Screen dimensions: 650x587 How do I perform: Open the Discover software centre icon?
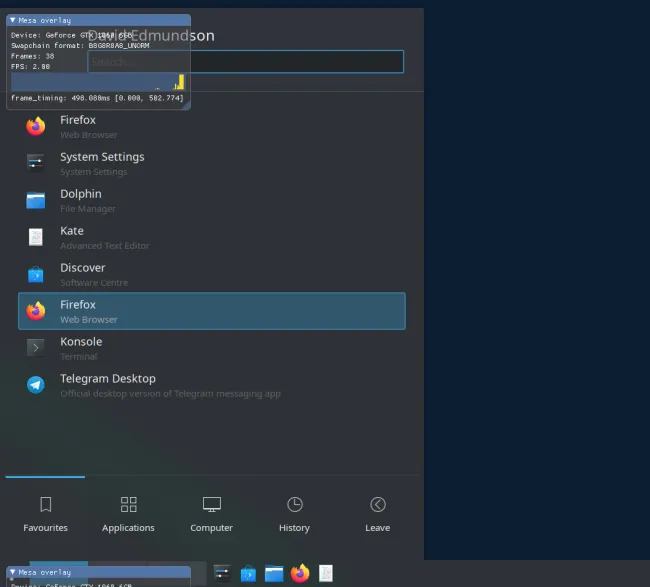coord(36,274)
